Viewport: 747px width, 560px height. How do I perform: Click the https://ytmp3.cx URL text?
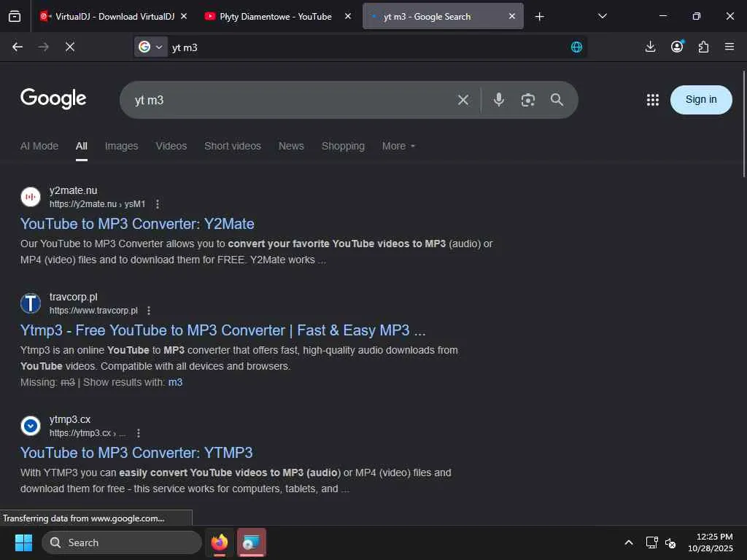[88, 433]
